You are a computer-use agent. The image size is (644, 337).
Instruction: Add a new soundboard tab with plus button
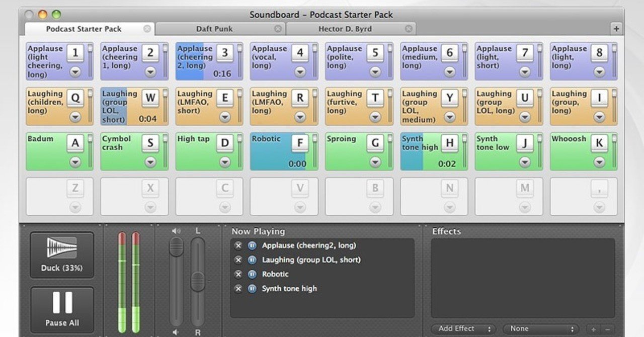point(616,29)
